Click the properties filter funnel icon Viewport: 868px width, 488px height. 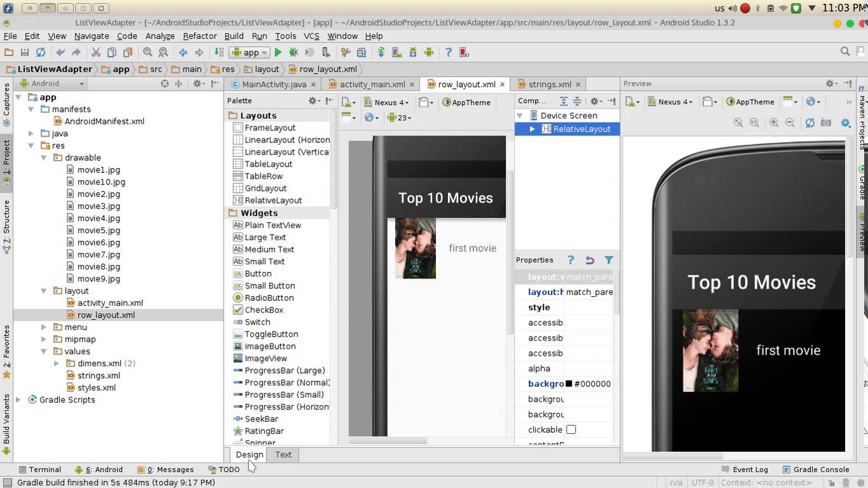point(609,260)
